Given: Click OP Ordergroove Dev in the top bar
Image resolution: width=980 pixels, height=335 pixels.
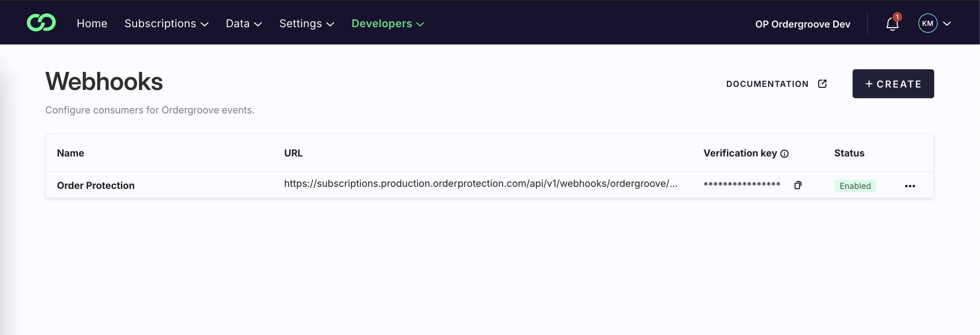Looking at the screenshot, I should (x=803, y=23).
